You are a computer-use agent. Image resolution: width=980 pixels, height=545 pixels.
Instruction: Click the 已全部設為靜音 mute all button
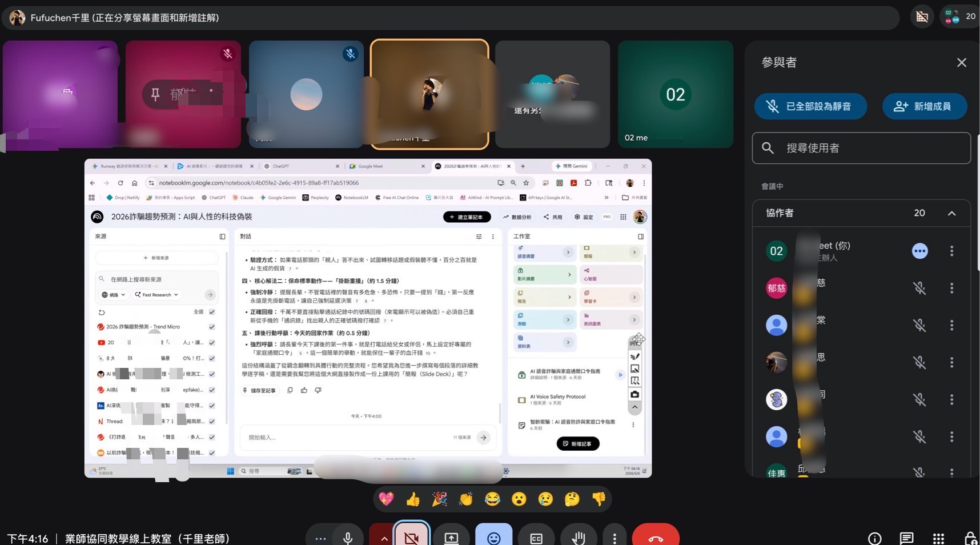point(810,106)
